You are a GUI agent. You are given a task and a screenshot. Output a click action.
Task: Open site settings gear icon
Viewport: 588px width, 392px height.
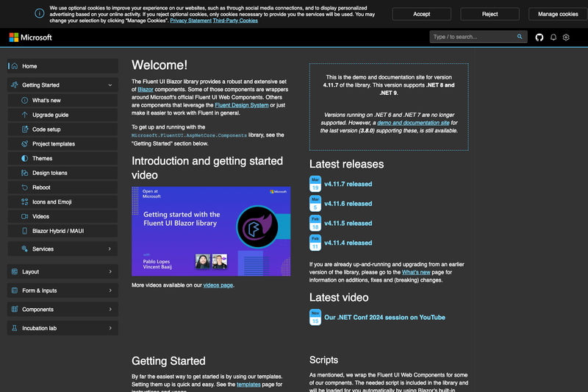(x=566, y=37)
